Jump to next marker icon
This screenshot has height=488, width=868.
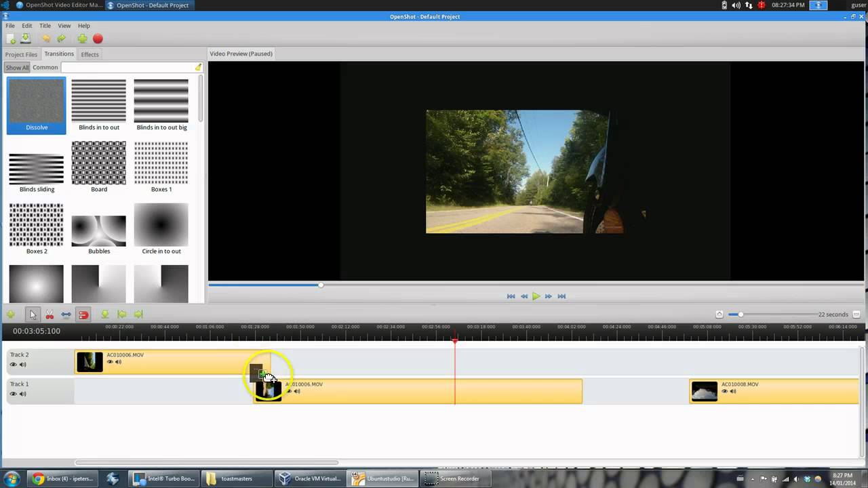(138, 314)
